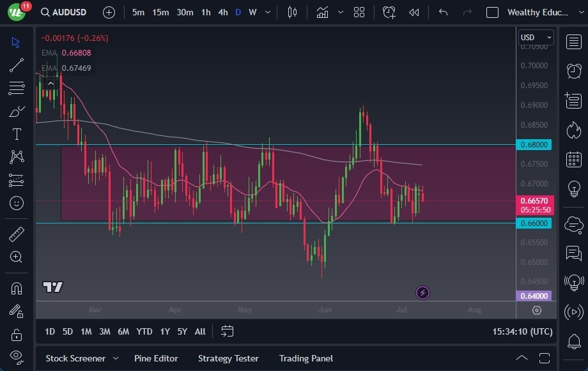
Task: Open the timeframe dropdown next to W
Action: [267, 11]
